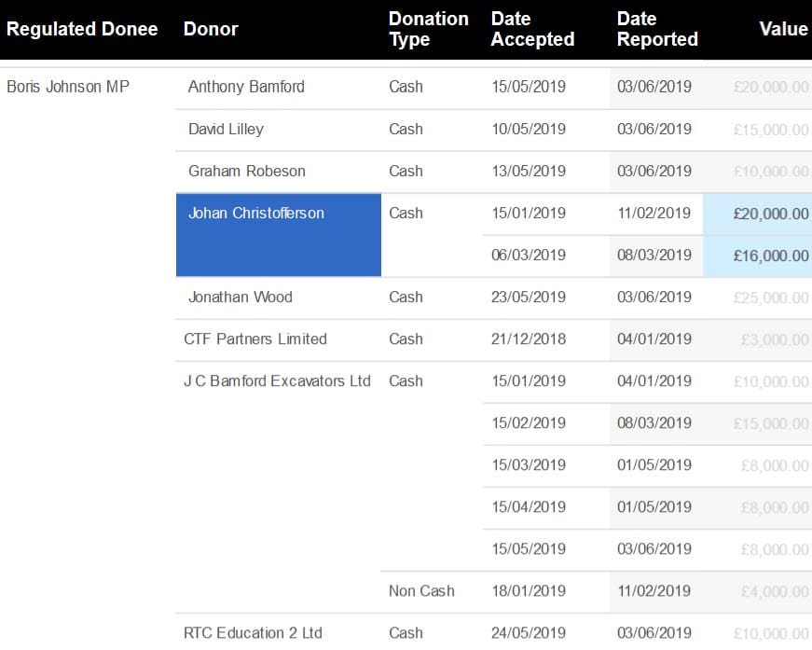Sort by the Donor column header

211,29
